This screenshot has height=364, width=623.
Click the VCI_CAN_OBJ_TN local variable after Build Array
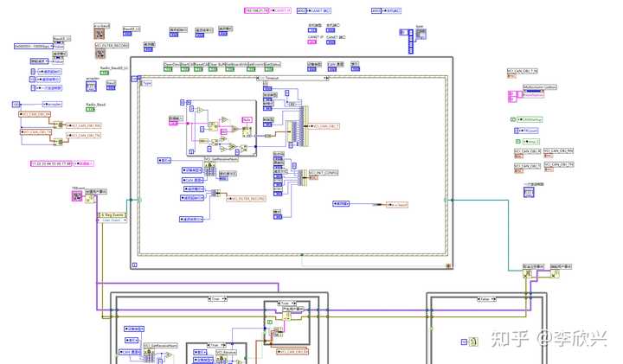coord(83,136)
